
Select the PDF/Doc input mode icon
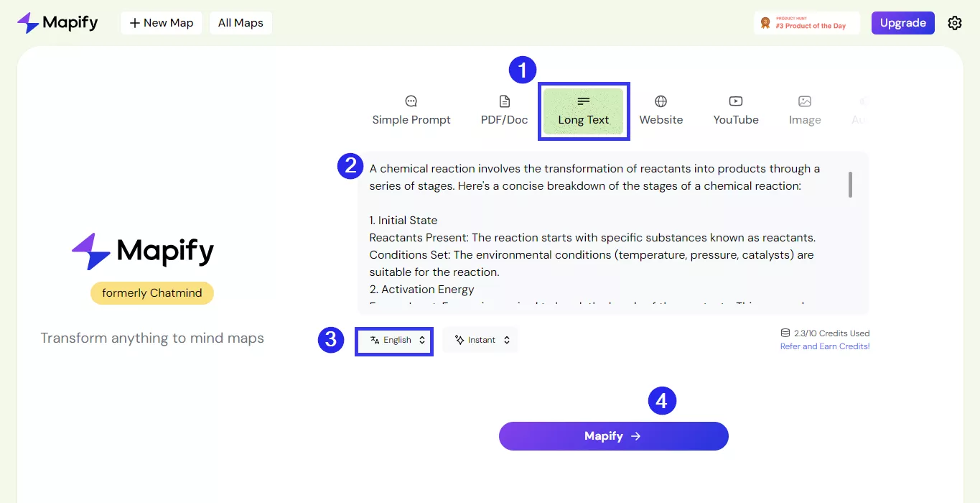click(x=504, y=100)
